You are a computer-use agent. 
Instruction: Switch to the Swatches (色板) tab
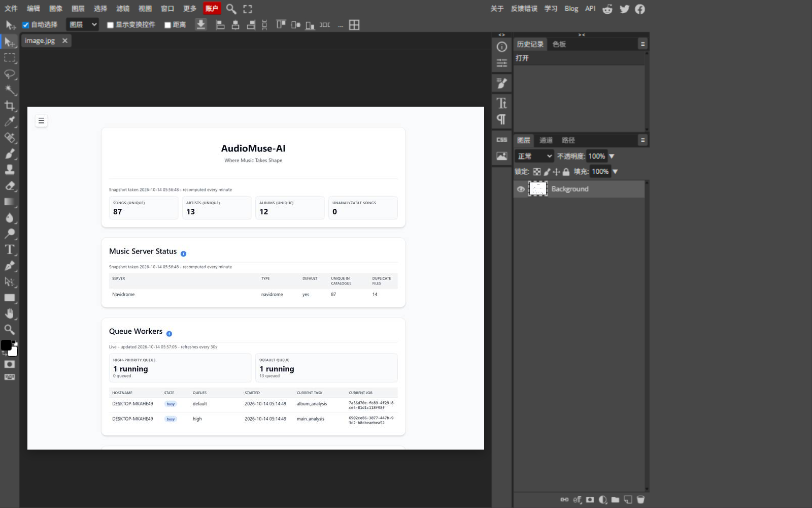point(559,44)
